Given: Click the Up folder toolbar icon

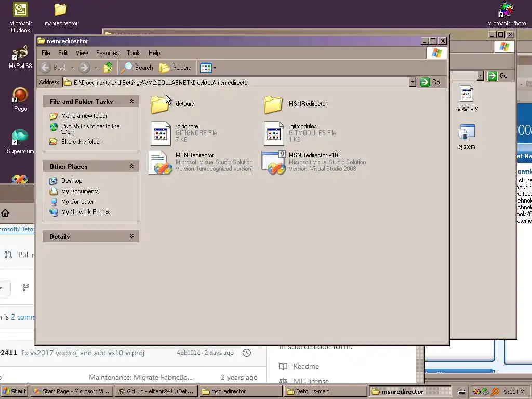Looking at the screenshot, I should (108, 68).
